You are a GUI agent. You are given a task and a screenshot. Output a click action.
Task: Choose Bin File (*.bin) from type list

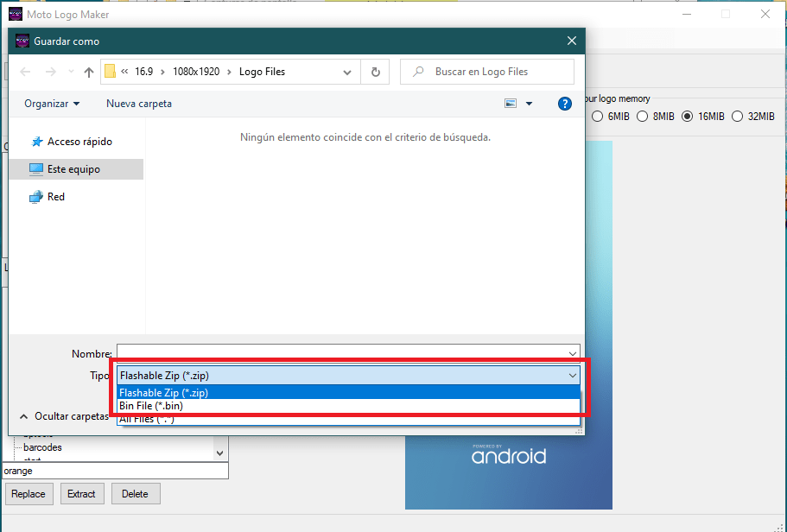151,406
